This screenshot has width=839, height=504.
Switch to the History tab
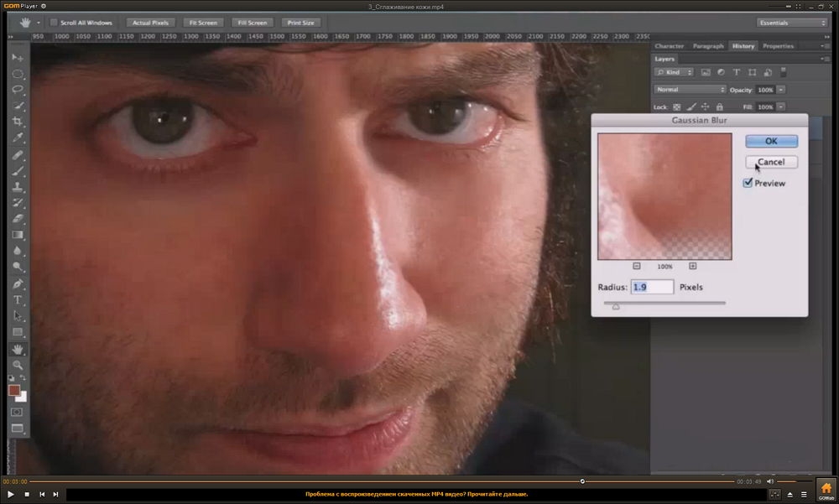coord(743,46)
